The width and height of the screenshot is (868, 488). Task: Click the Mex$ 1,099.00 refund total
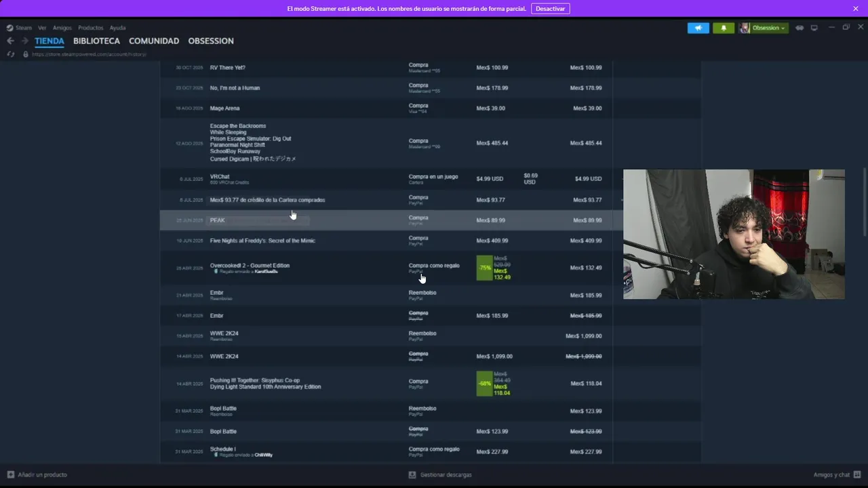point(583,336)
